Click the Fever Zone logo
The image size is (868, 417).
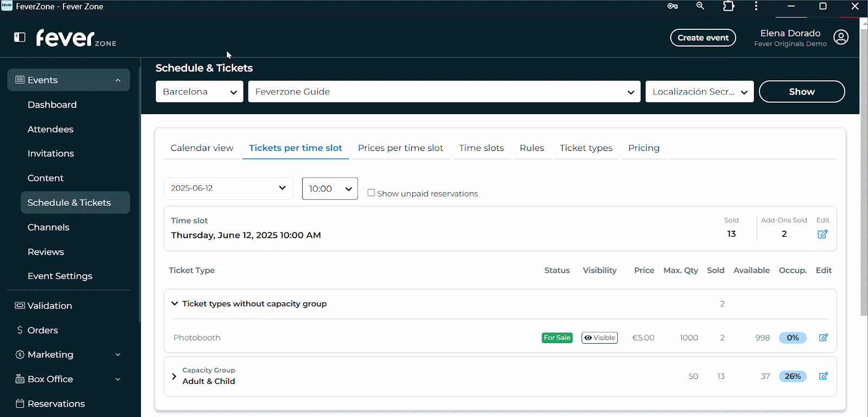(x=76, y=38)
